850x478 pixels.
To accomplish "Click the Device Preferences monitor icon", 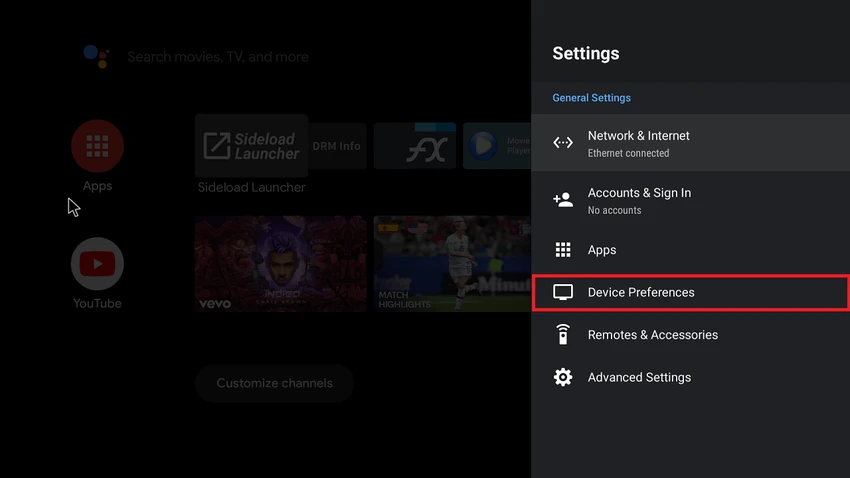I will pos(563,292).
